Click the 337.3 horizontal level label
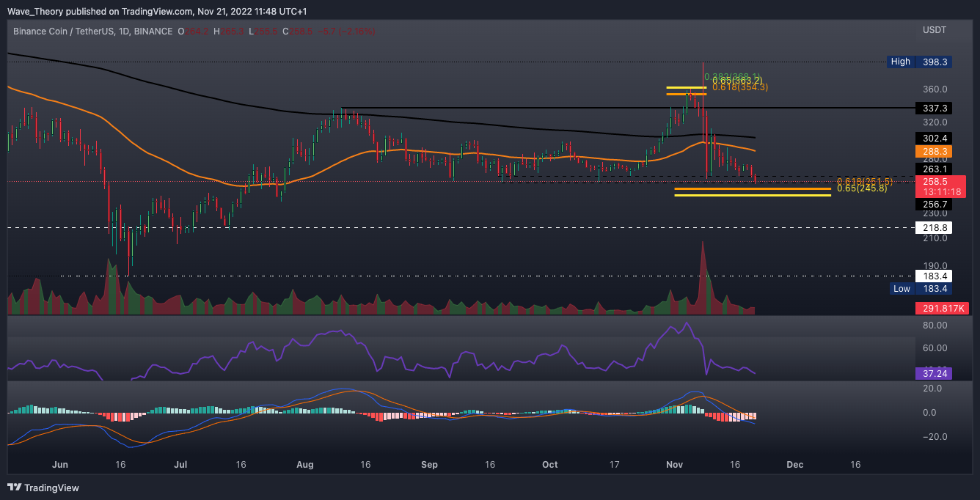 click(935, 108)
